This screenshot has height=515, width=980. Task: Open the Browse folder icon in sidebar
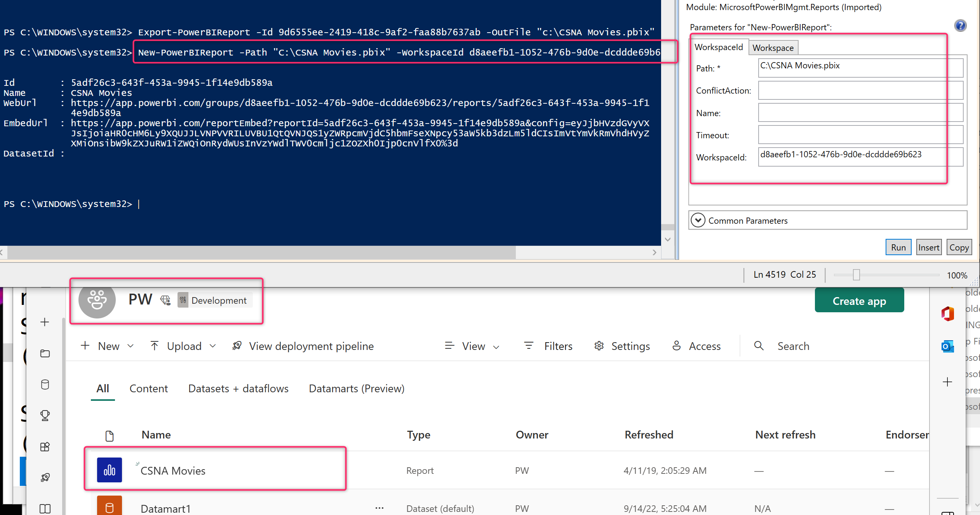45,353
